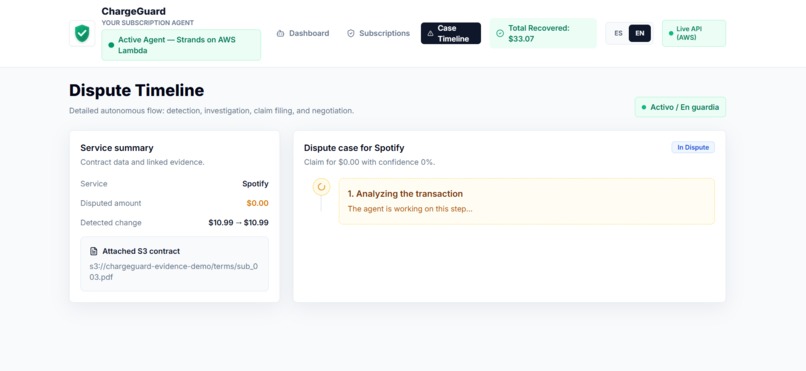Click the Service summary title
This screenshot has width=806, height=371.
(x=117, y=148)
